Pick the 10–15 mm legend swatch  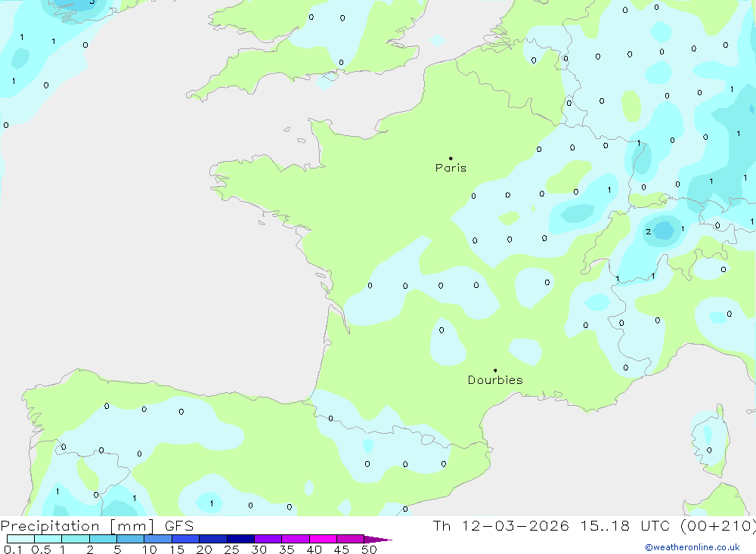click(158, 539)
